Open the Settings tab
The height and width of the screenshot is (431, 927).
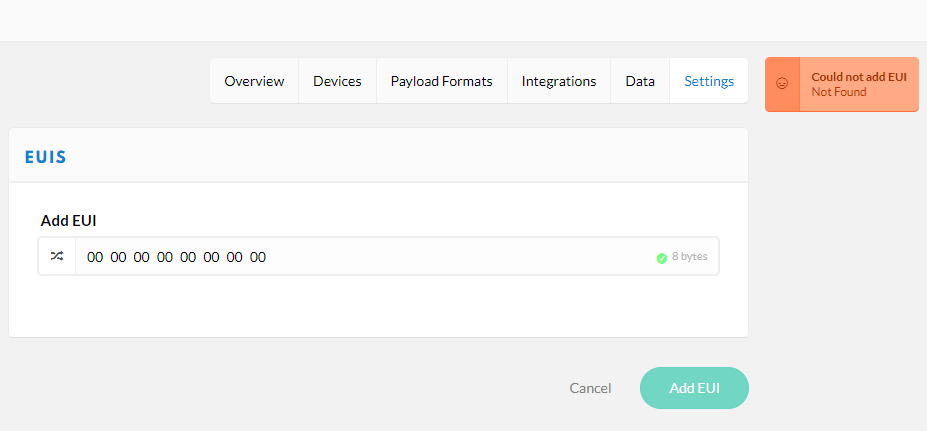[709, 81]
